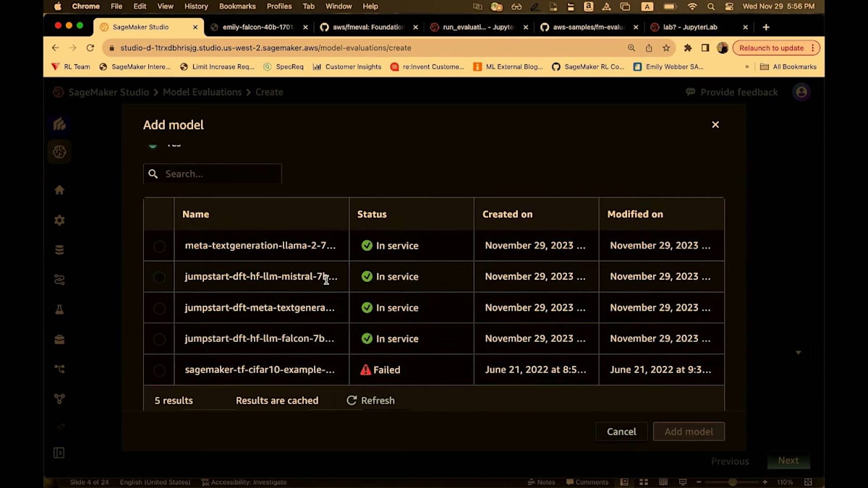Open the All Bookmarks folder
The image size is (868, 488).
click(x=788, y=67)
